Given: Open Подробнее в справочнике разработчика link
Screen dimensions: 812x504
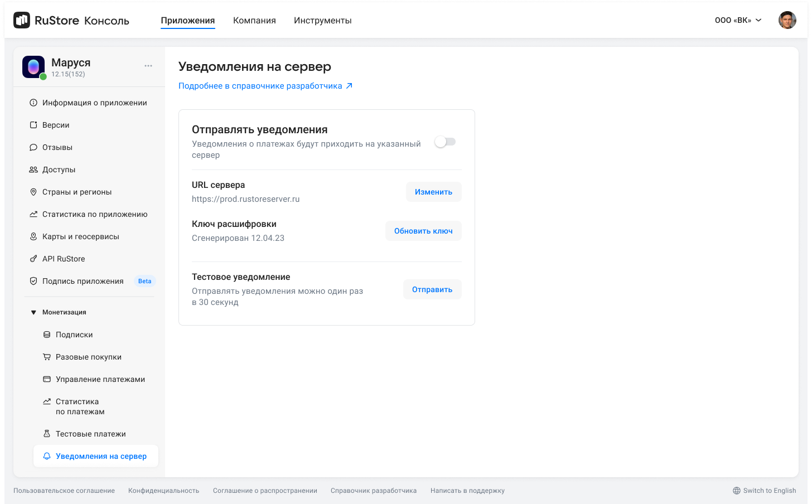Looking at the screenshot, I should click(260, 86).
